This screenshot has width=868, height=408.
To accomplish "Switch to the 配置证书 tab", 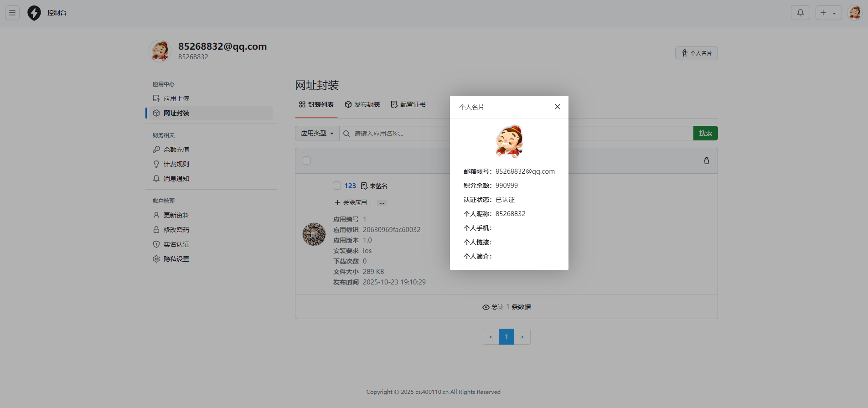I will (x=408, y=104).
